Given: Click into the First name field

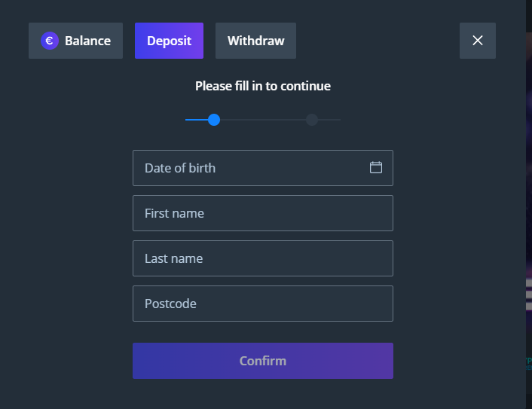Looking at the screenshot, I should [262, 213].
